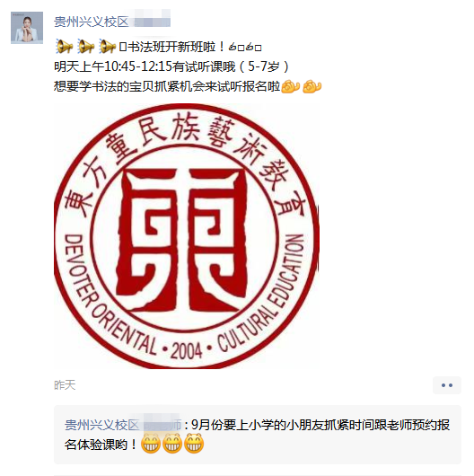Click the last OK-hand emoji in the post
The height and width of the screenshot is (476, 474).
click(312, 86)
